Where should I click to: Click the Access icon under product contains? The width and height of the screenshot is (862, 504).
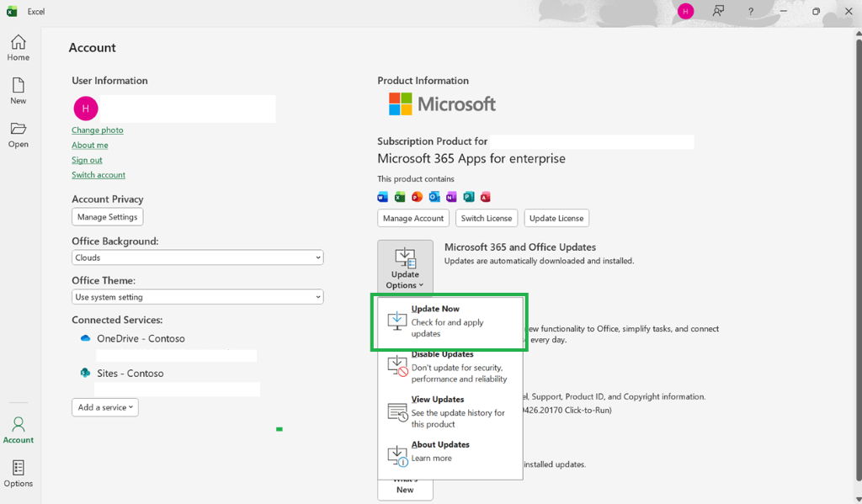click(x=486, y=197)
